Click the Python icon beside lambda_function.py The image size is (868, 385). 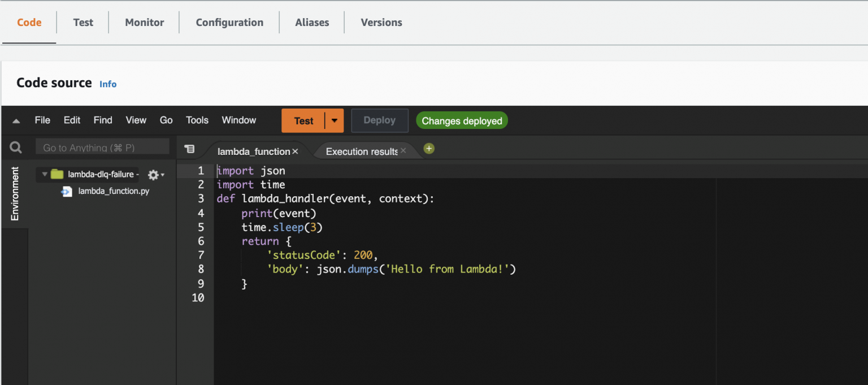coord(67,191)
